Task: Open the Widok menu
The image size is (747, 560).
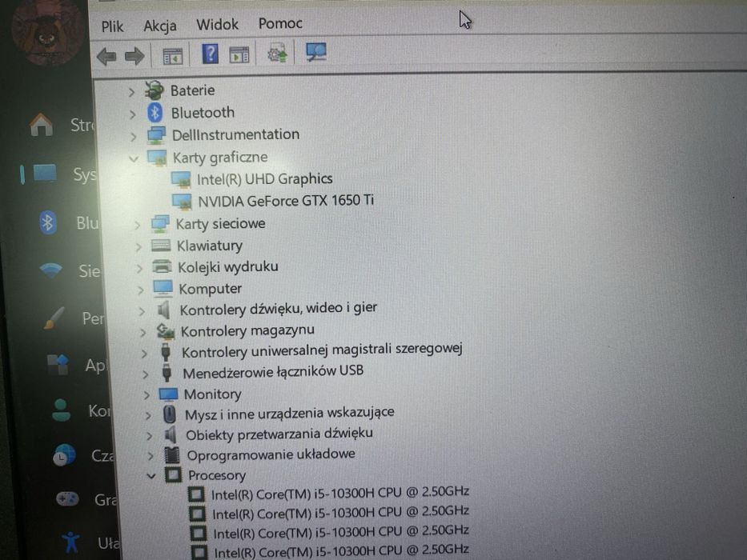Action: (217, 24)
